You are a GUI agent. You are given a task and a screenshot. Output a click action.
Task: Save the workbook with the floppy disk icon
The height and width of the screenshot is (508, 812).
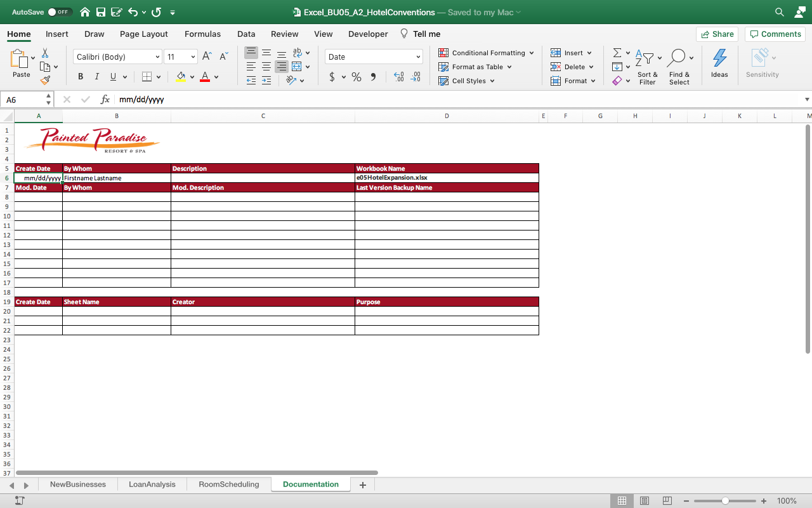pyautogui.click(x=101, y=12)
